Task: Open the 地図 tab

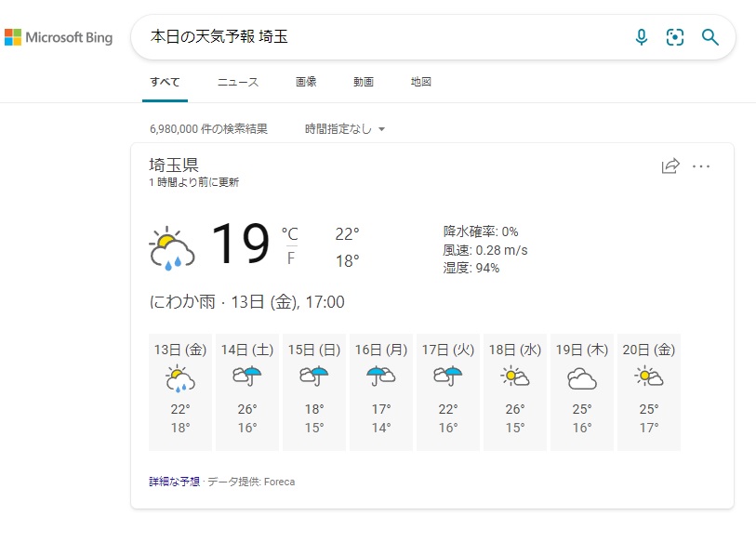Action: (421, 82)
